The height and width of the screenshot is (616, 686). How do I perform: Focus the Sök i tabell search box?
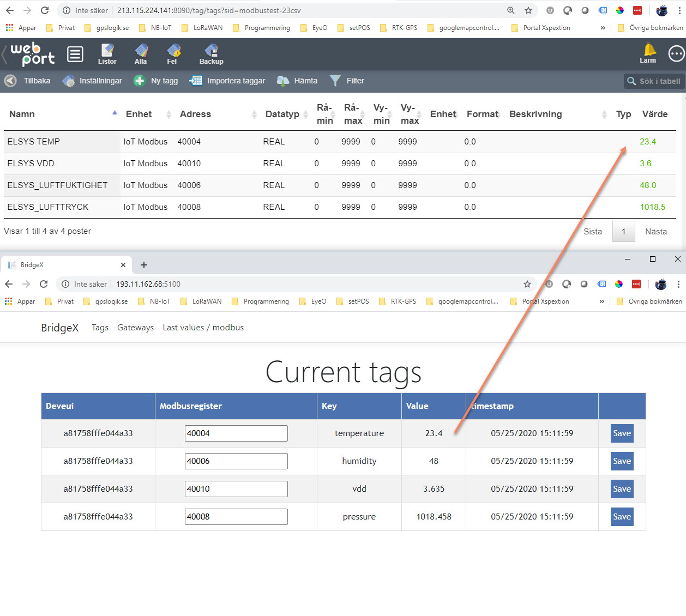(x=654, y=81)
